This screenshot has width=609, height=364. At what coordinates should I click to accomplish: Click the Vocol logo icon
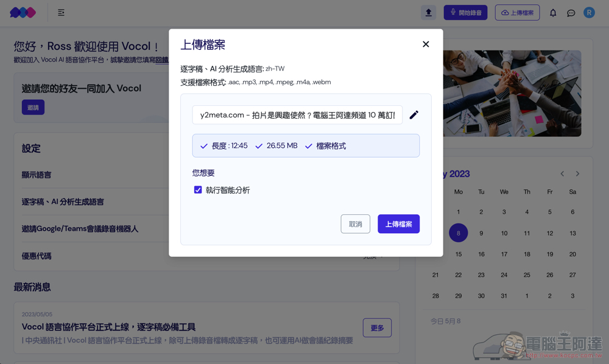(23, 13)
